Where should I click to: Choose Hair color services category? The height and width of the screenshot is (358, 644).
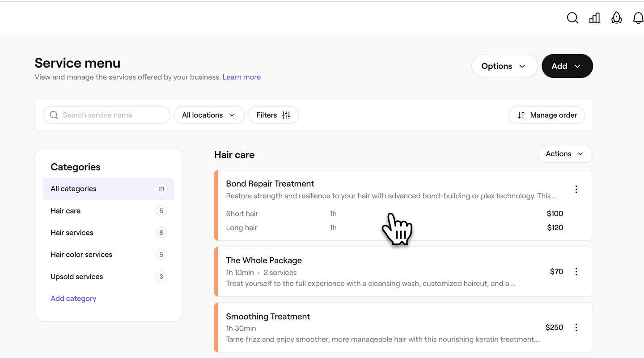click(x=81, y=255)
